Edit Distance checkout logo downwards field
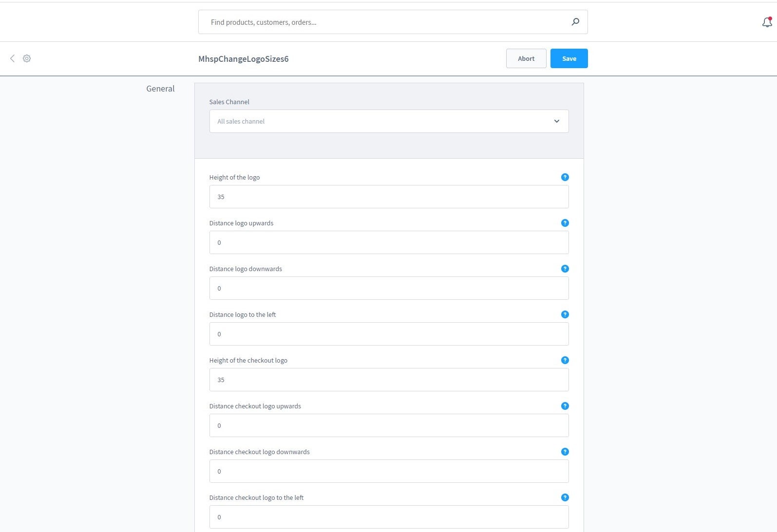The height and width of the screenshot is (532, 777). (389, 471)
